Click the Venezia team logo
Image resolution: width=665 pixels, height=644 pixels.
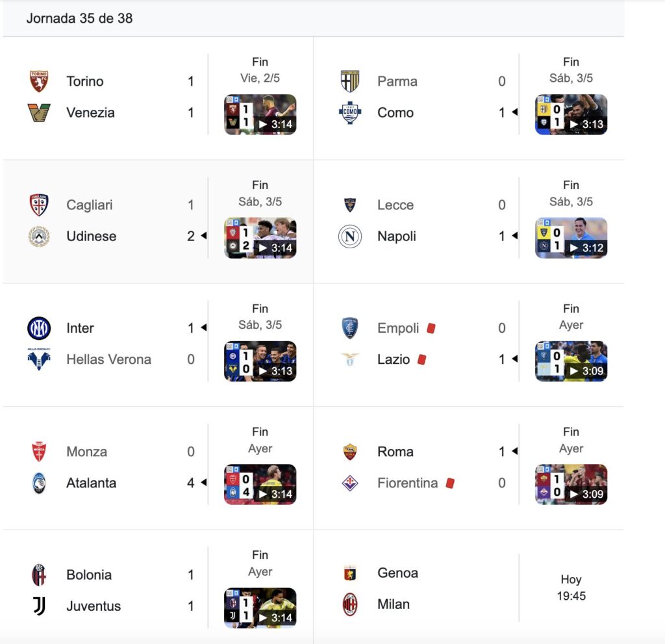pyautogui.click(x=38, y=112)
